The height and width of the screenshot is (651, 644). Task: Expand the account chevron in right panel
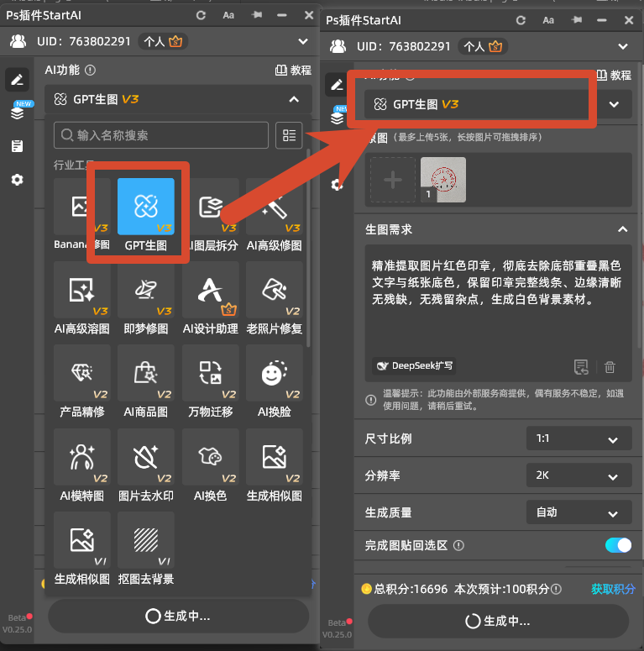pyautogui.click(x=622, y=46)
